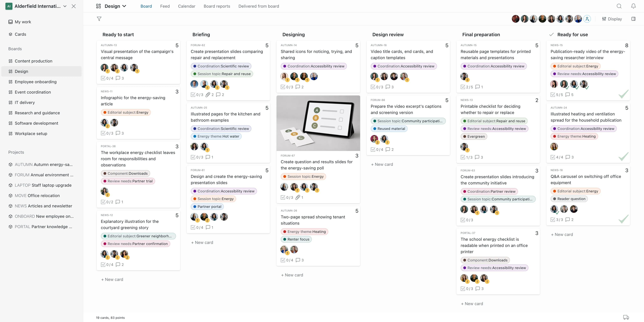Open the Design board dropdown chevron
This screenshot has width=644, height=322.
tap(124, 6)
